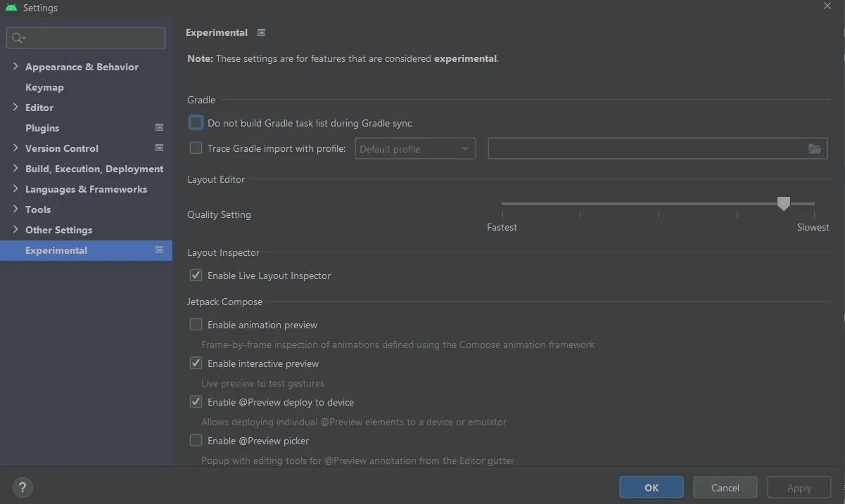Select Keymap in settings list
Screen dimensions: 845x504
(x=44, y=87)
